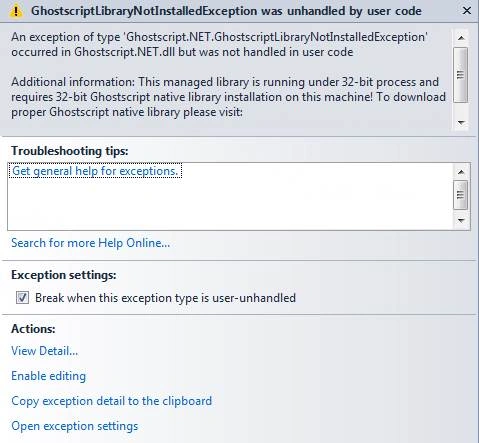This screenshot has width=479, height=443.
Task: Click the dialog title text
Action: point(226,11)
